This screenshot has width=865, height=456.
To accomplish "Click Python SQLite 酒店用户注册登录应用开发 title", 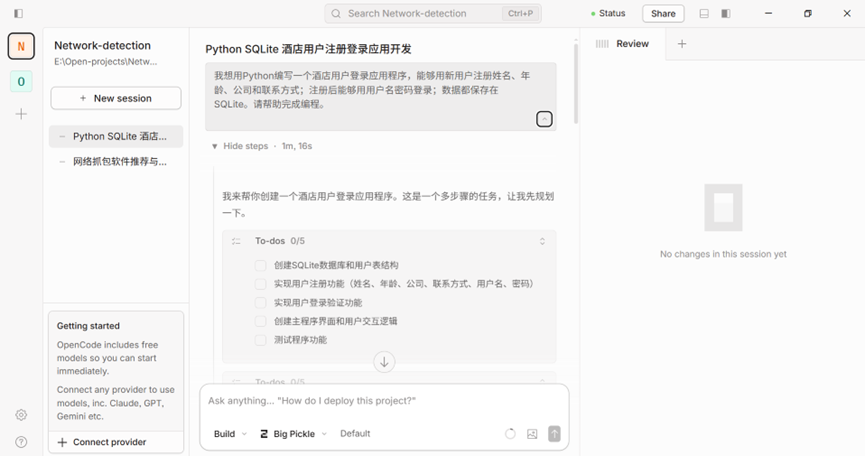I will tap(308, 49).
